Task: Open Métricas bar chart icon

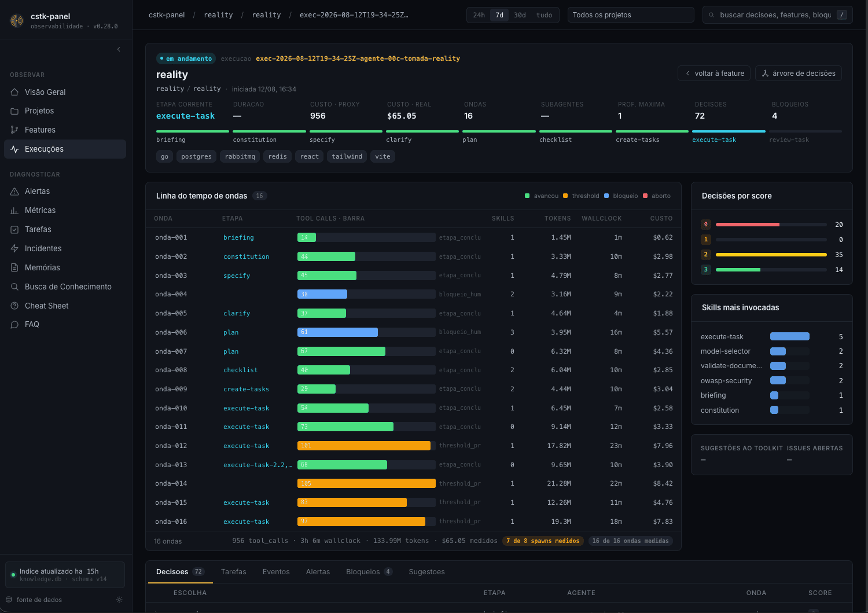Action: (14, 211)
